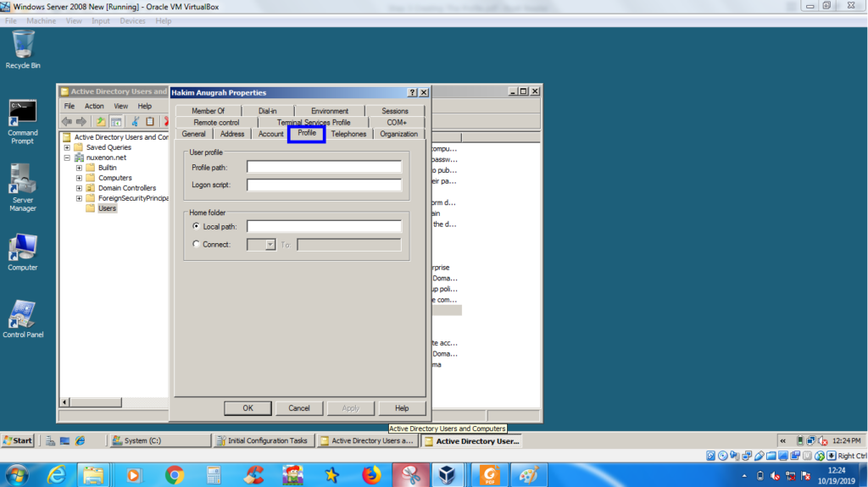
Task: Open CCleaner on host taskbar
Action: [x=253, y=475]
